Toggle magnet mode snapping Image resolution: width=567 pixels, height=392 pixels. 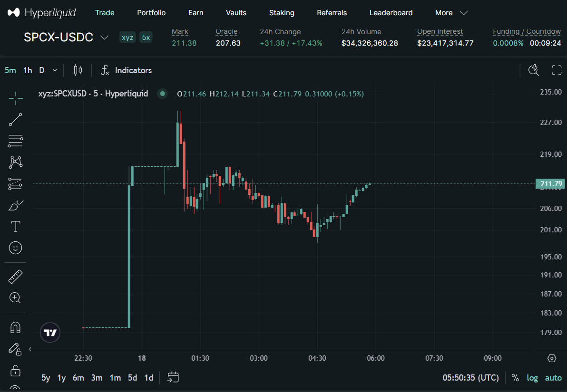[16, 327]
